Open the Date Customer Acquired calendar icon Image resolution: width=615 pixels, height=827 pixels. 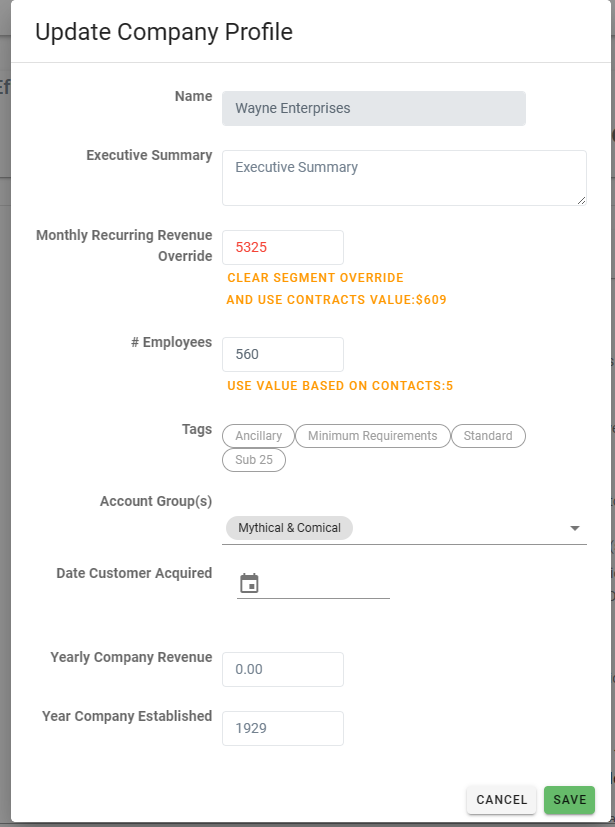click(x=249, y=583)
